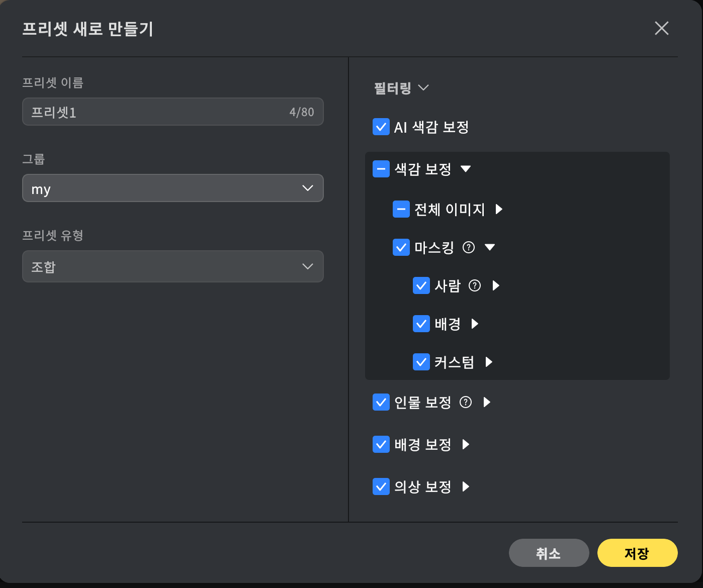Expand the 인물 보정 arrow
703x588 pixels.
pos(487,402)
